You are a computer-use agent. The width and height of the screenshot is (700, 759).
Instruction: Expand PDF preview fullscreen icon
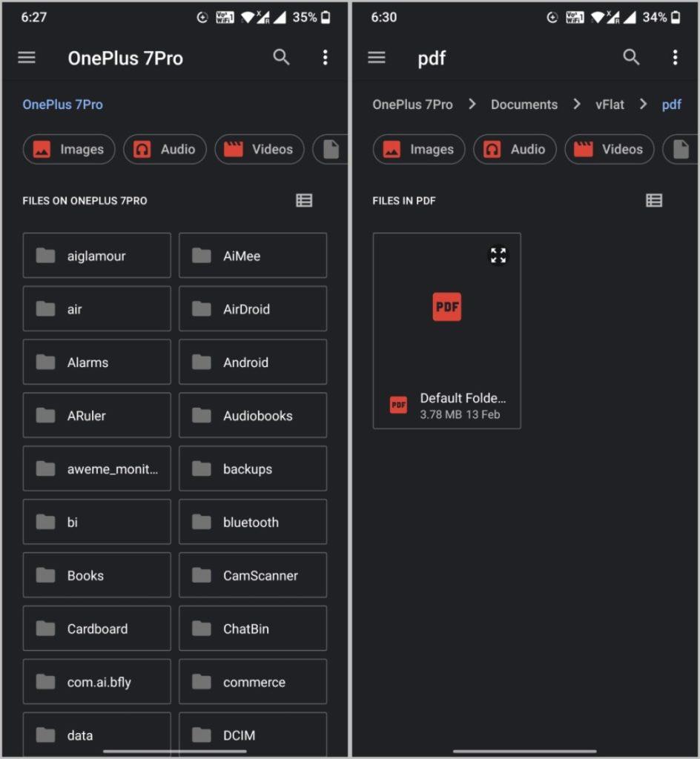point(498,255)
